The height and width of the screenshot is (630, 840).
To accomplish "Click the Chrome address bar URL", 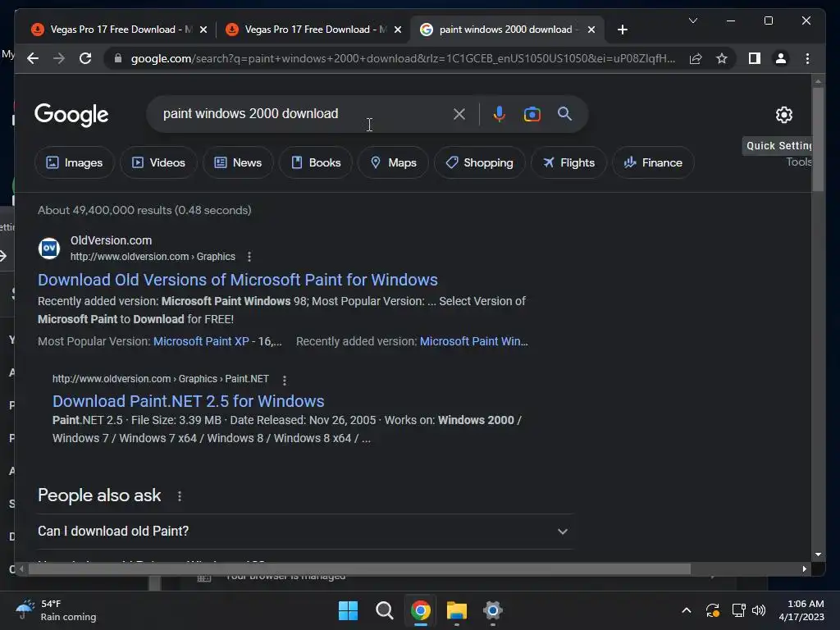I will (x=403, y=58).
